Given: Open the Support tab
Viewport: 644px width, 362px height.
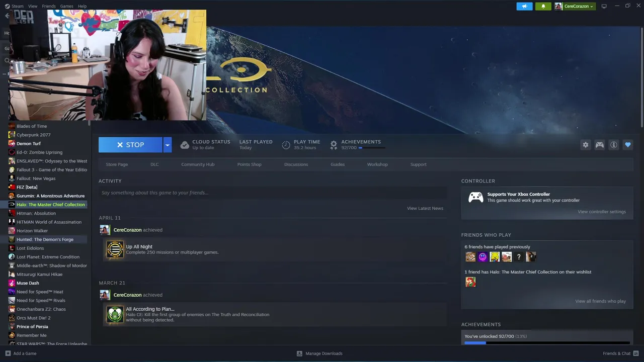Looking at the screenshot, I should pos(418,164).
